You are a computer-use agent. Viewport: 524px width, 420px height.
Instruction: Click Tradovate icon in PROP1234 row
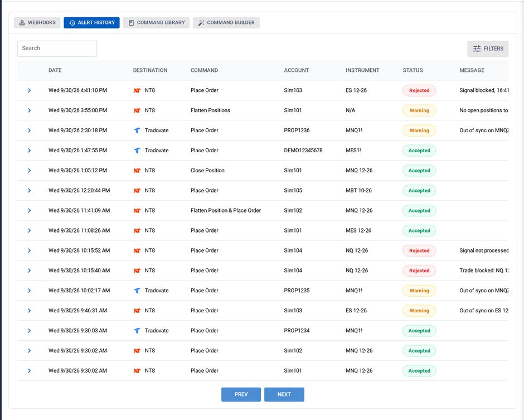137,331
